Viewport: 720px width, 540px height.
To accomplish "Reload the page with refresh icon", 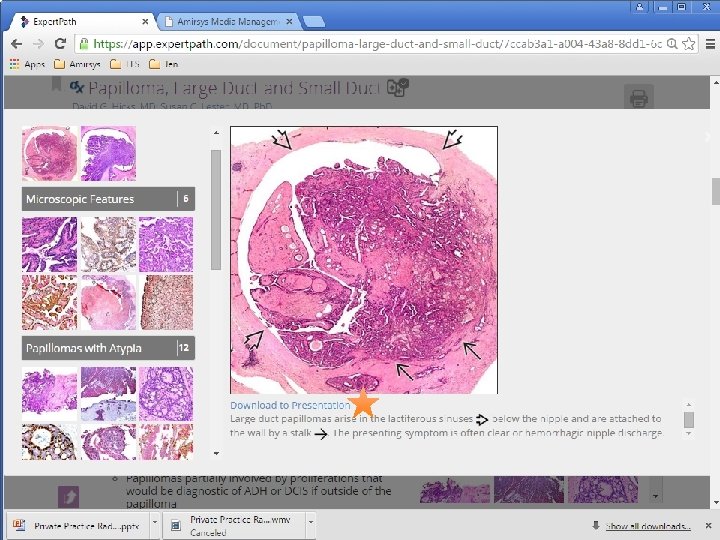I will tap(60, 44).
